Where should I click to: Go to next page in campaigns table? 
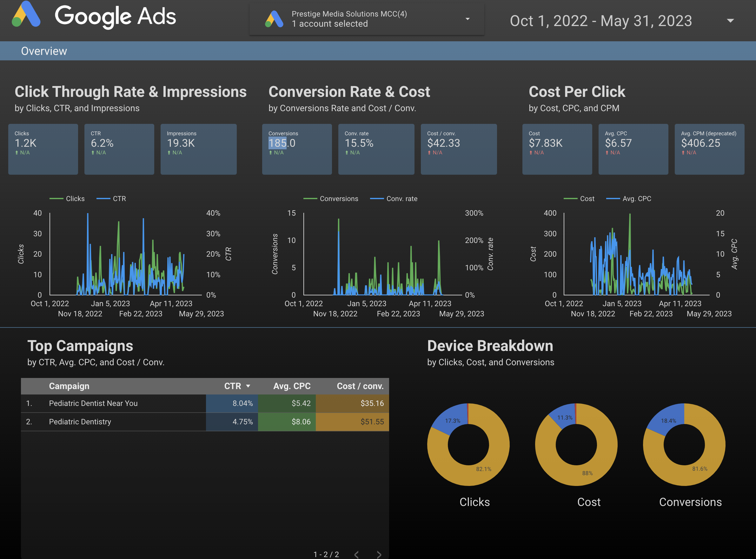coord(379,554)
